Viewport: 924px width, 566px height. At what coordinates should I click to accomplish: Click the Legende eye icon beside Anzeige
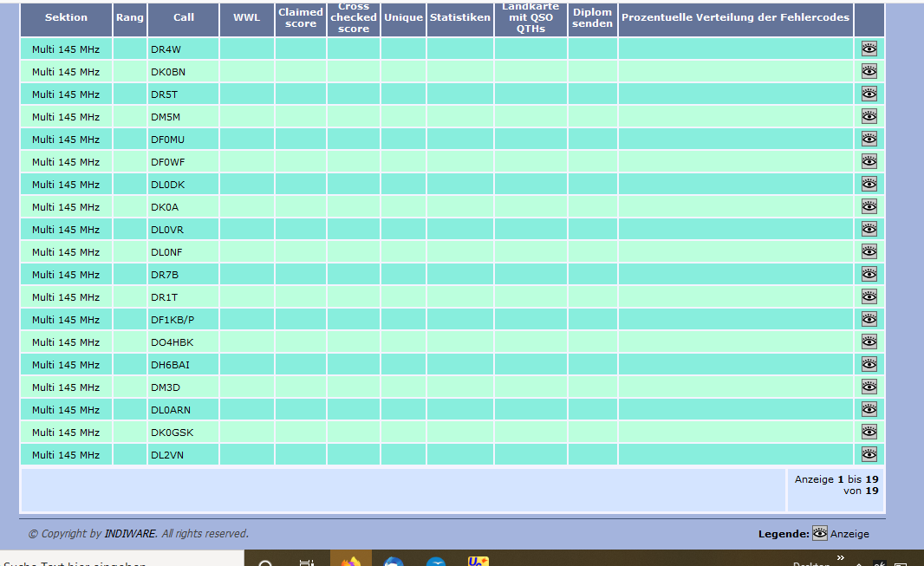click(x=820, y=533)
